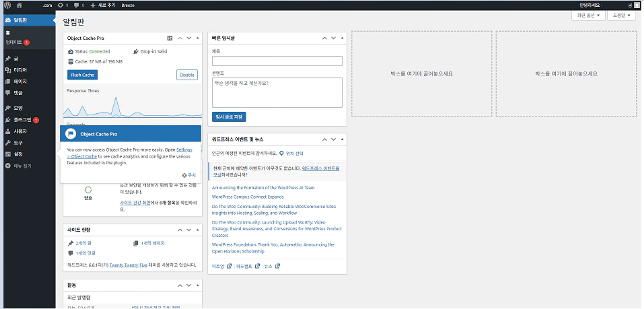Click the 임시 글로 저장 button

point(229,117)
